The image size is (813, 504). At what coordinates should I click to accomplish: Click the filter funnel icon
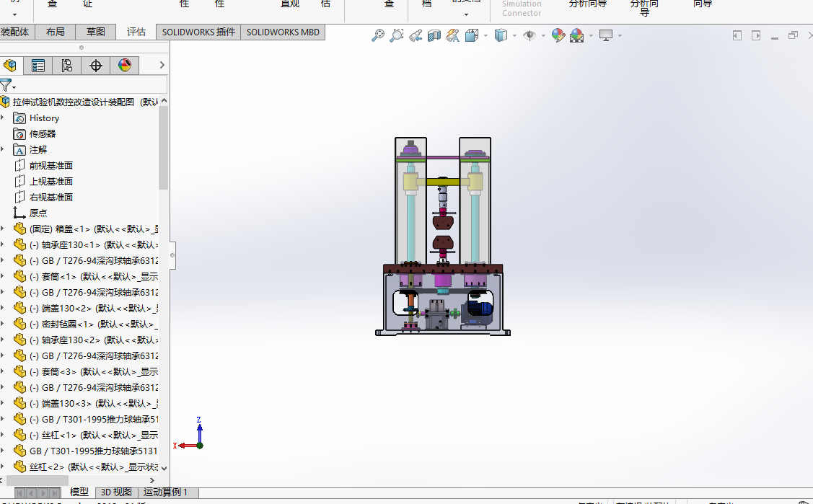tap(6, 86)
